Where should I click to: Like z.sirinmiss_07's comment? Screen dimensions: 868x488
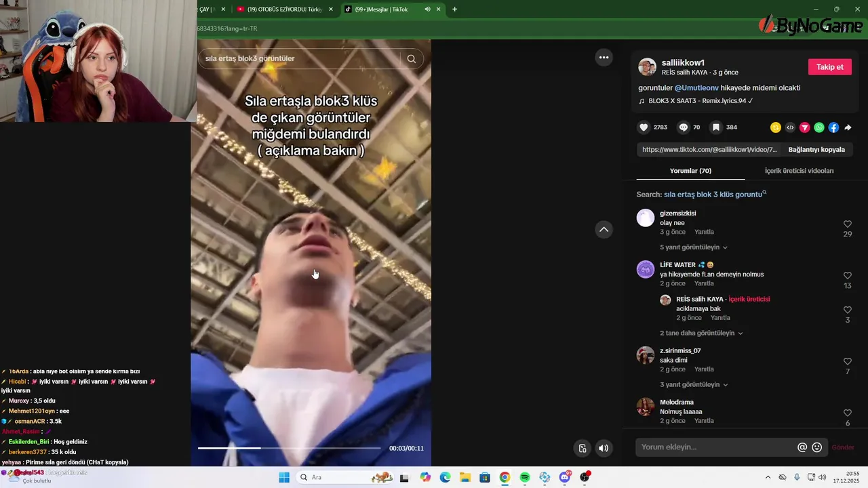point(848,361)
